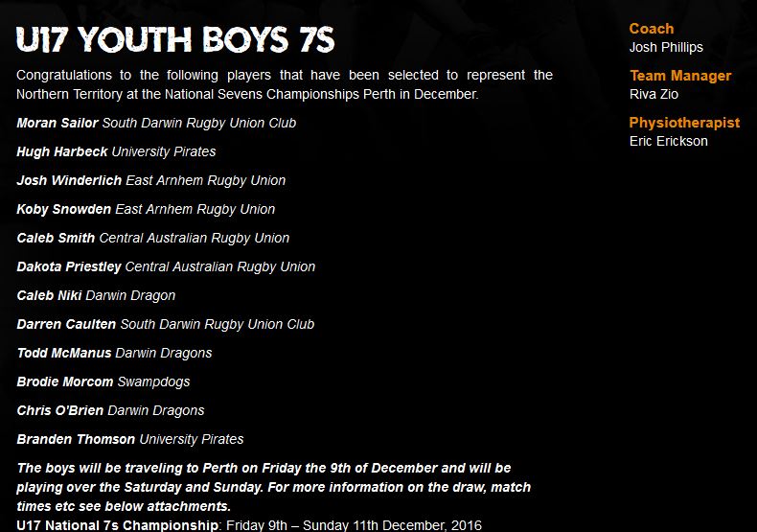Select Chris O'Brien player name
The image size is (757, 532).
59,410
